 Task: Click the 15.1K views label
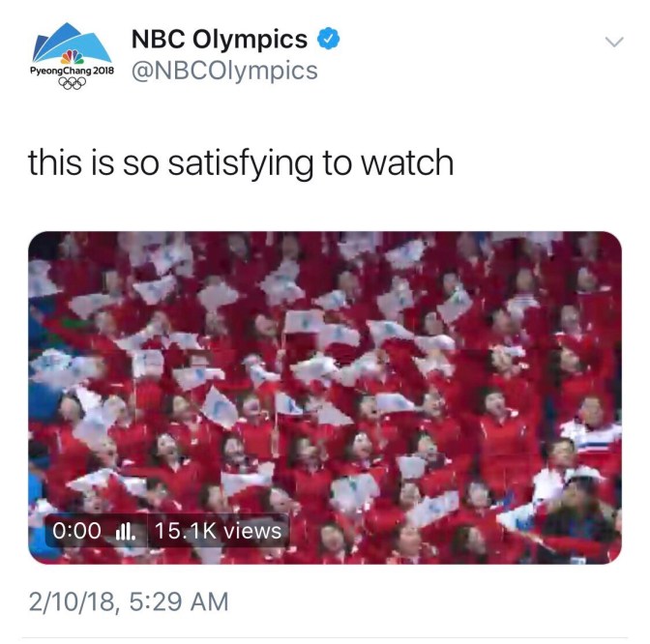tap(218, 531)
